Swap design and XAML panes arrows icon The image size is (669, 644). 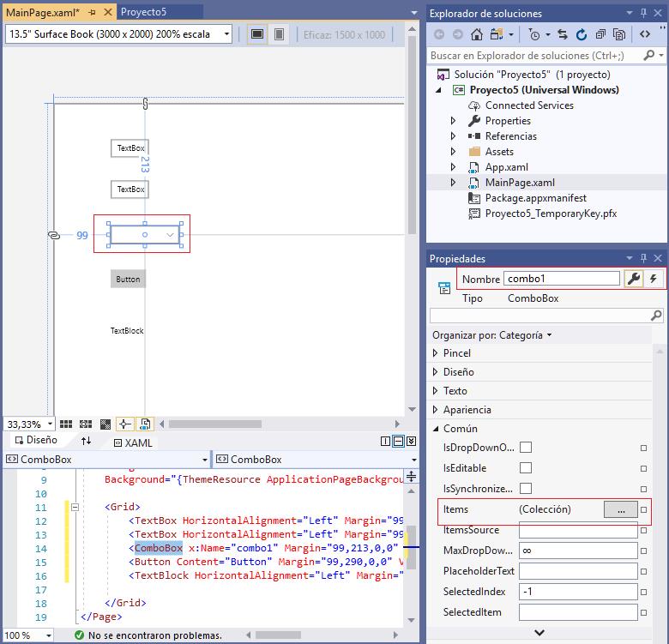pos(86,441)
